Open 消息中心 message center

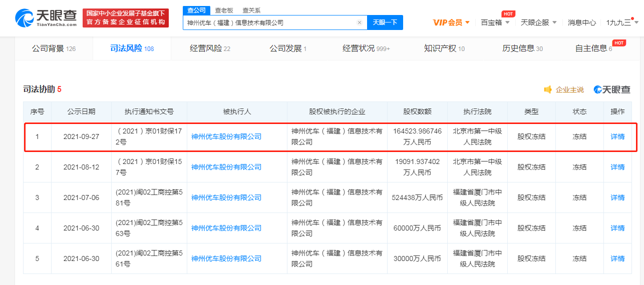[x=581, y=22]
